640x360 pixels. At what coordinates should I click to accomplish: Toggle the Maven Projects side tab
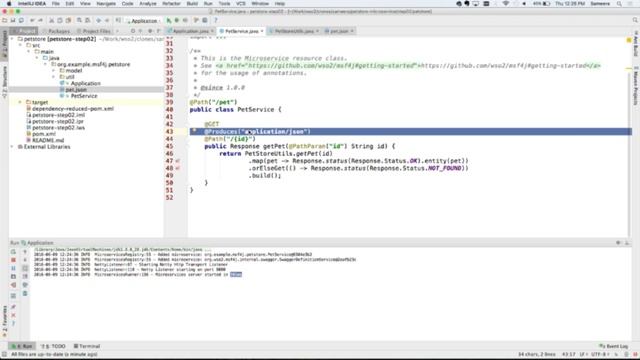tap(636, 87)
